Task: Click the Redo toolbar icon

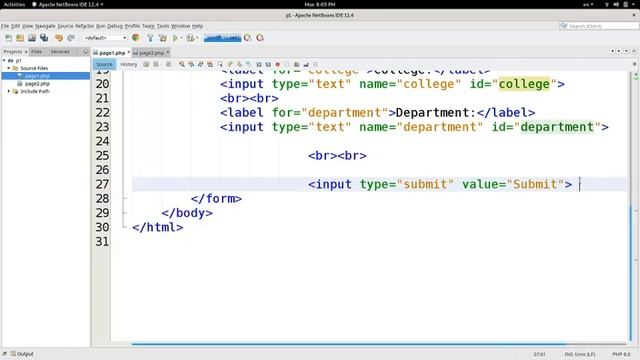Action: [71, 38]
